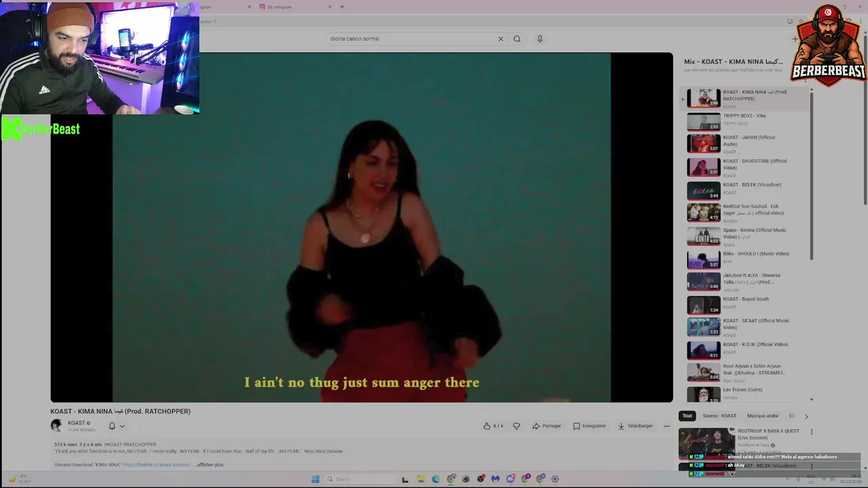Open Settings gear icon in taskbar
The width and height of the screenshot is (868, 488).
pos(555,479)
